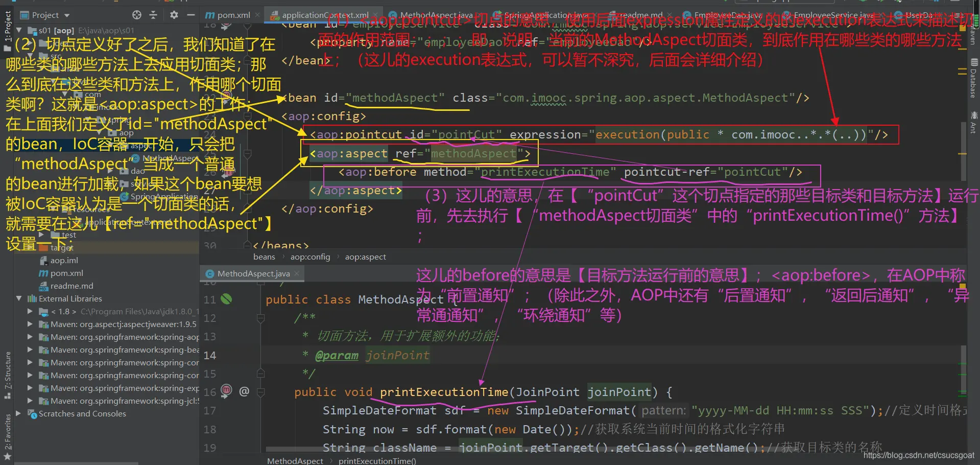Open the Database tool window

(973, 78)
